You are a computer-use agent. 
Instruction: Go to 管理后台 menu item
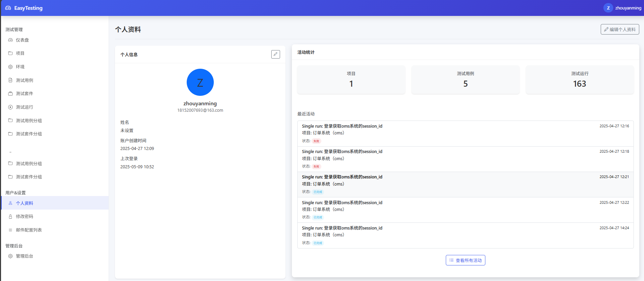(x=55, y=256)
